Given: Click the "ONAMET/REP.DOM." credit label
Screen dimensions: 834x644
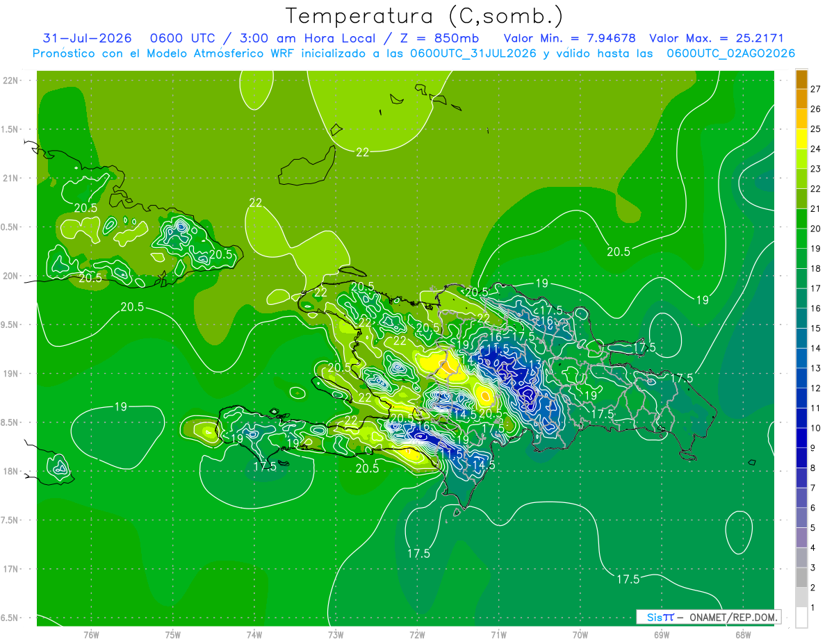Looking at the screenshot, I should [733, 617].
